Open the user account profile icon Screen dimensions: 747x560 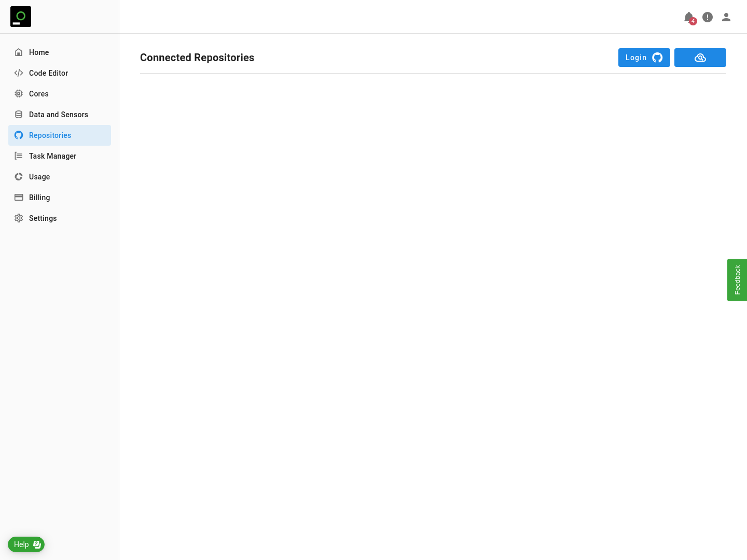726,17
